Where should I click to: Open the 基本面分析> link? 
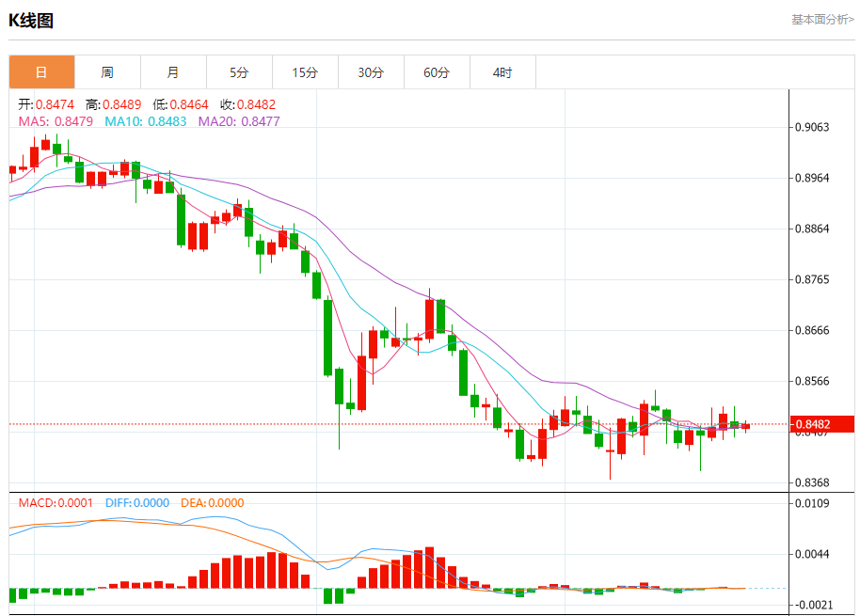(x=822, y=20)
